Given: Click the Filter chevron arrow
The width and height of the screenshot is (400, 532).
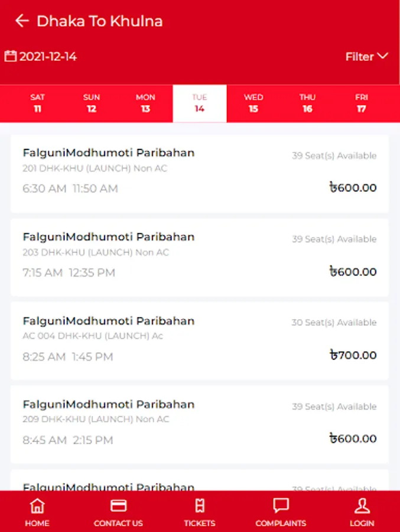Looking at the screenshot, I should pos(383,56).
